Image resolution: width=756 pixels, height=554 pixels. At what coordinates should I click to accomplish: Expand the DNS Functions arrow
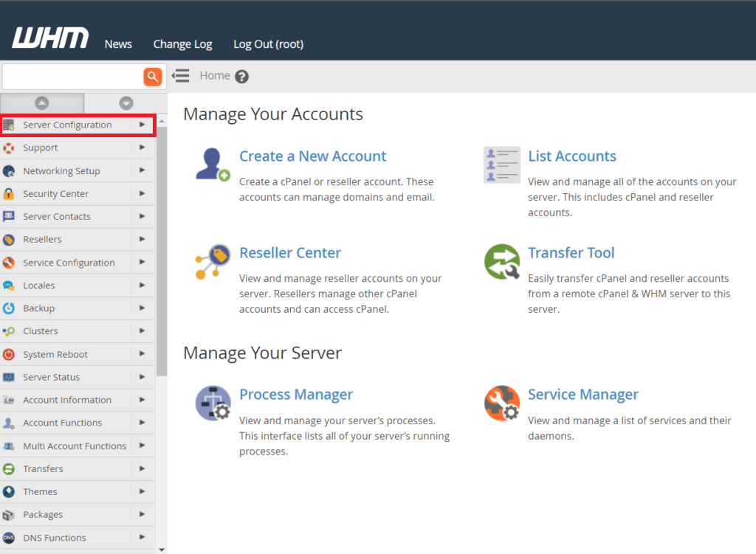pos(142,538)
